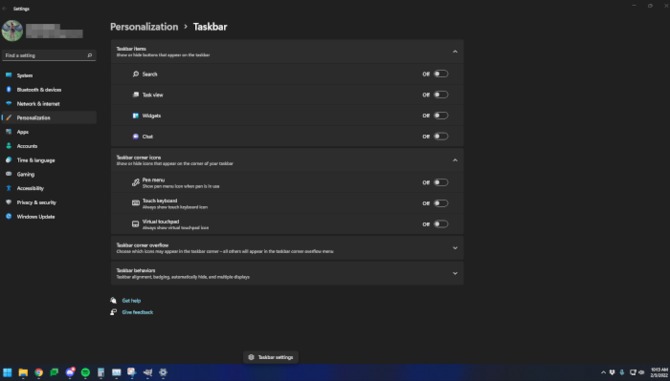Enable the Virtual touchpad toggle

tap(441, 224)
